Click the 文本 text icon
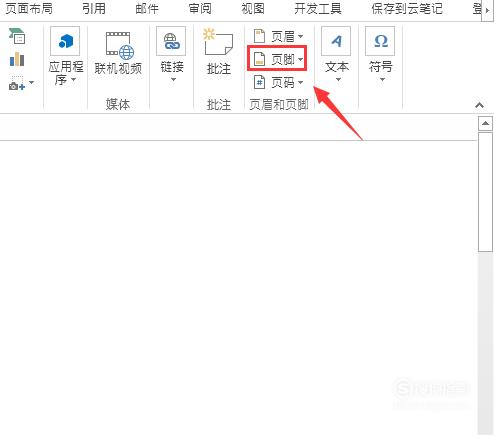Image resolution: width=494 pixels, height=435 pixels. click(336, 41)
